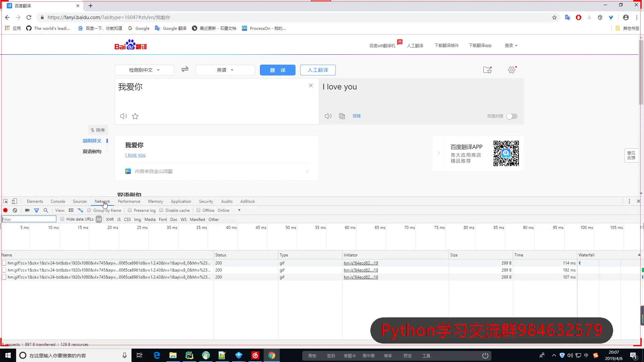Image resolution: width=644 pixels, height=362 pixels.
Task: Open network search magnifier icon
Action: pyautogui.click(x=46, y=210)
